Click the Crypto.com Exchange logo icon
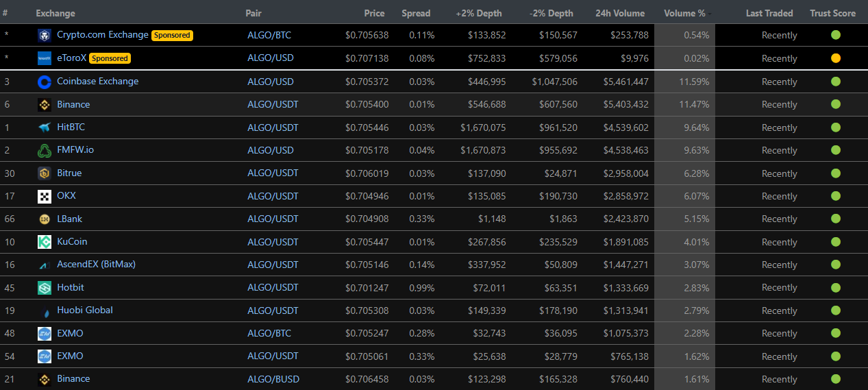The width and height of the screenshot is (868, 390). (x=45, y=35)
